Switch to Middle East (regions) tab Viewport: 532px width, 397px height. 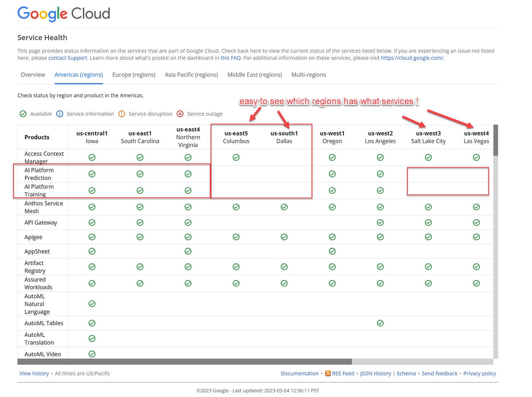(x=255, y=75)
